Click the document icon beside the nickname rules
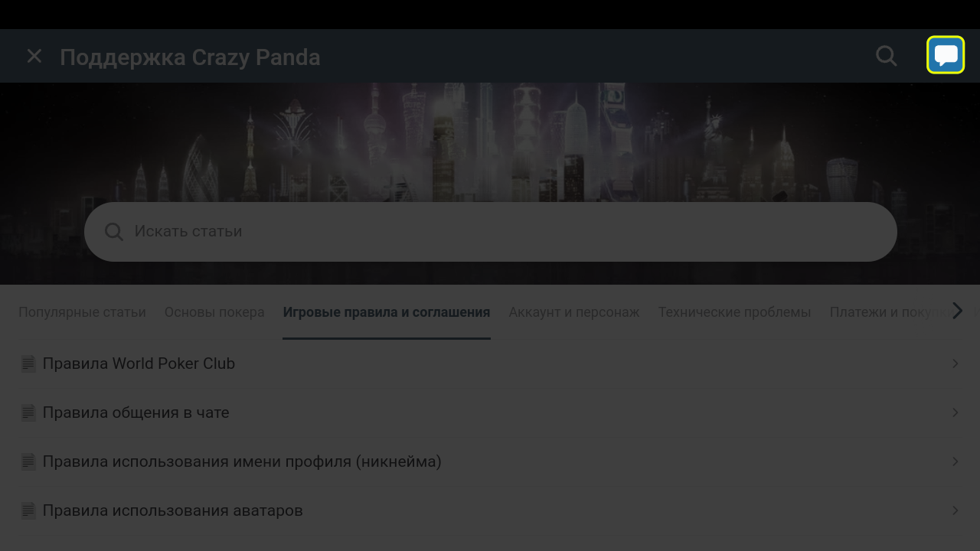 (x=28, y=461)
